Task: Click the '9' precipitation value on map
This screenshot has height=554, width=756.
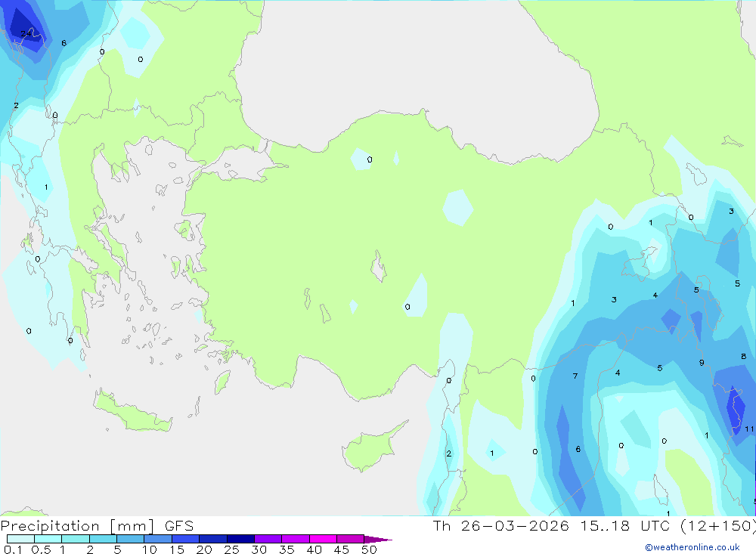Action: coord(702,363)
